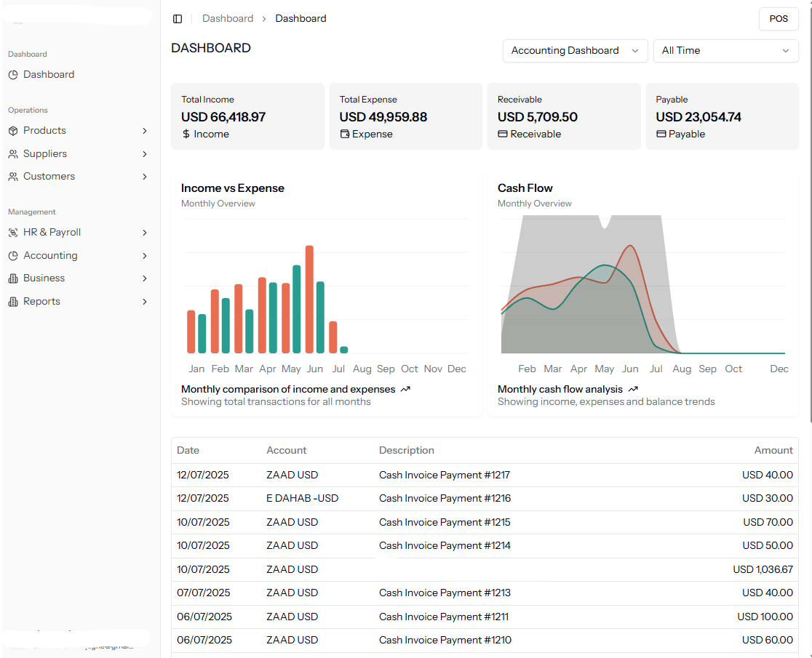Click the Description column header
The height and width of the screenshot is (658, 812).
pyautogui.click(x=407, y=451)
